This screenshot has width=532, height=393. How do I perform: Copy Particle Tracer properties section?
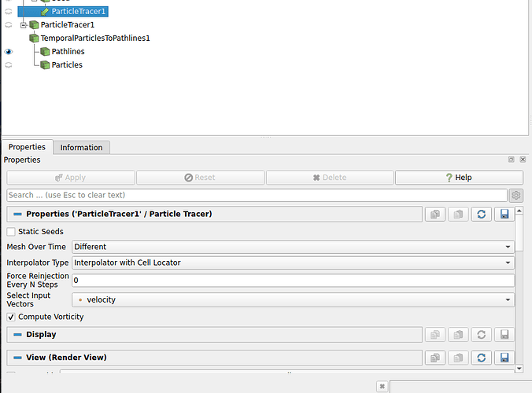[x=435, y=214]
